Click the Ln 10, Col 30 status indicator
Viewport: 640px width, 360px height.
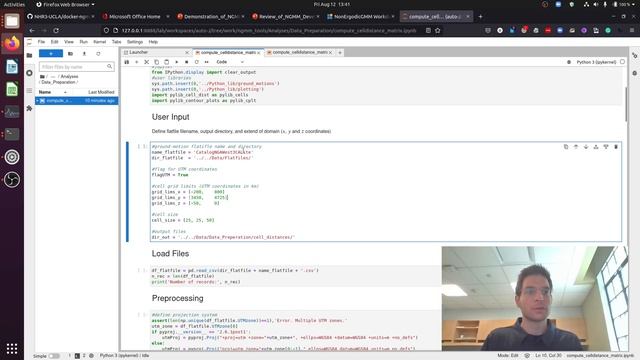[x=548, y=356]
